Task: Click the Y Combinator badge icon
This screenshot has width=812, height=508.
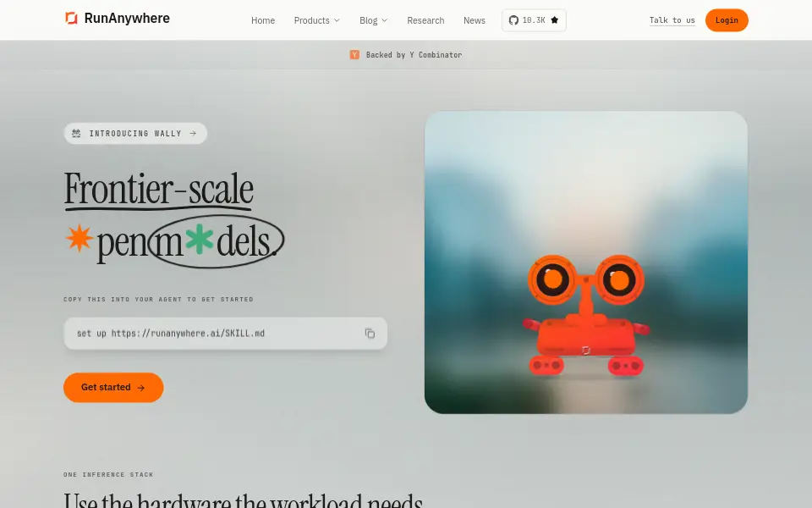Action: pos(354,54)
